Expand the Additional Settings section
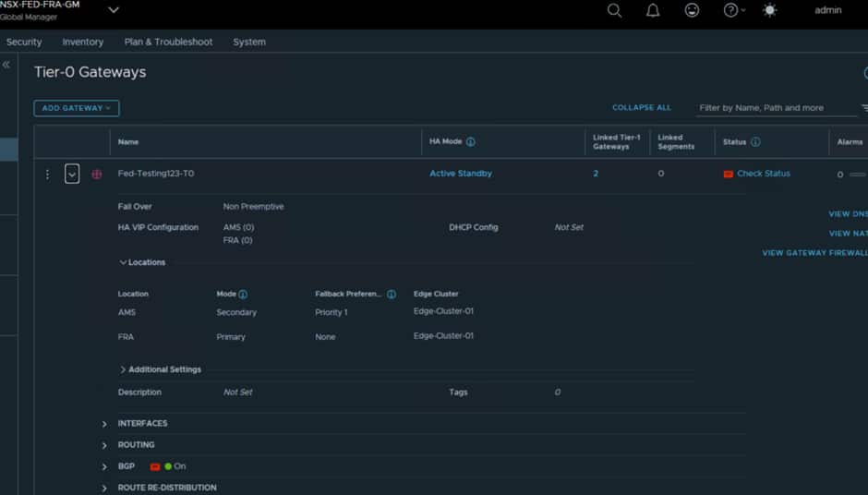This screenshot has width=868, height=495. (x=124, y=369)
